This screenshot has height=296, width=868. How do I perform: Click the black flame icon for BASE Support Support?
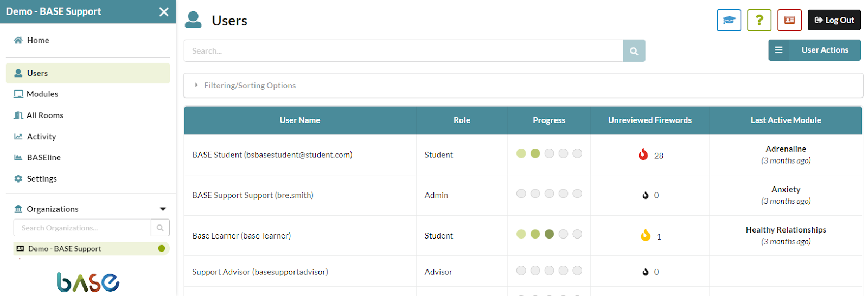coord(646,195)
